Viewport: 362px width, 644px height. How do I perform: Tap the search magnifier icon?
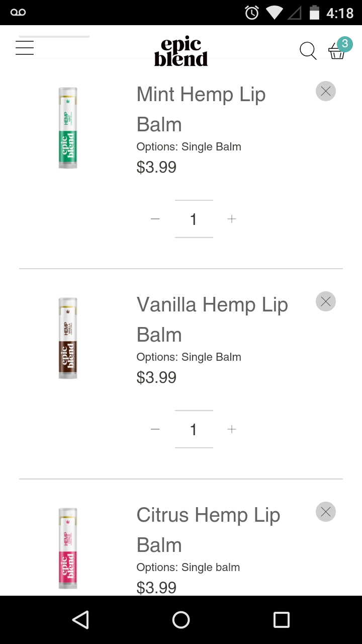click(308, 51)
